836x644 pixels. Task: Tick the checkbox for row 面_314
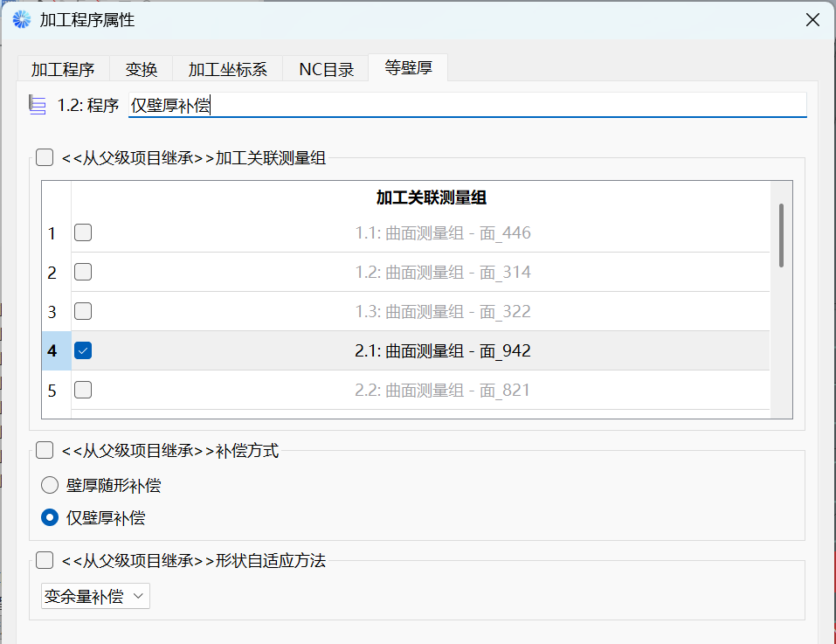[x=82, y=272]
